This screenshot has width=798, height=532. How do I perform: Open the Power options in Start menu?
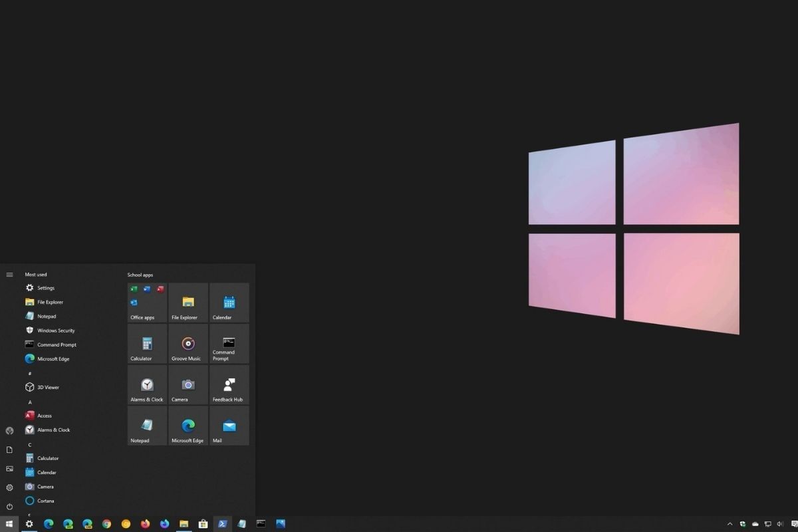coord(9,507)
